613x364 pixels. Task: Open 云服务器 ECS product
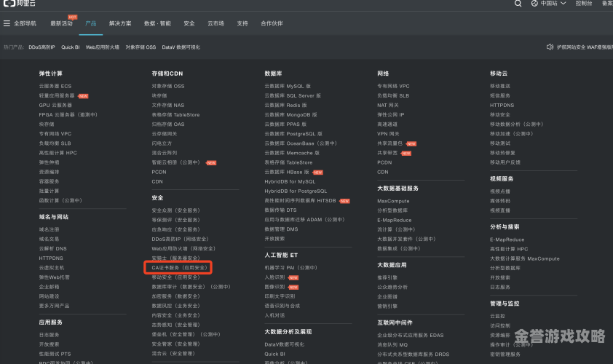55,86
